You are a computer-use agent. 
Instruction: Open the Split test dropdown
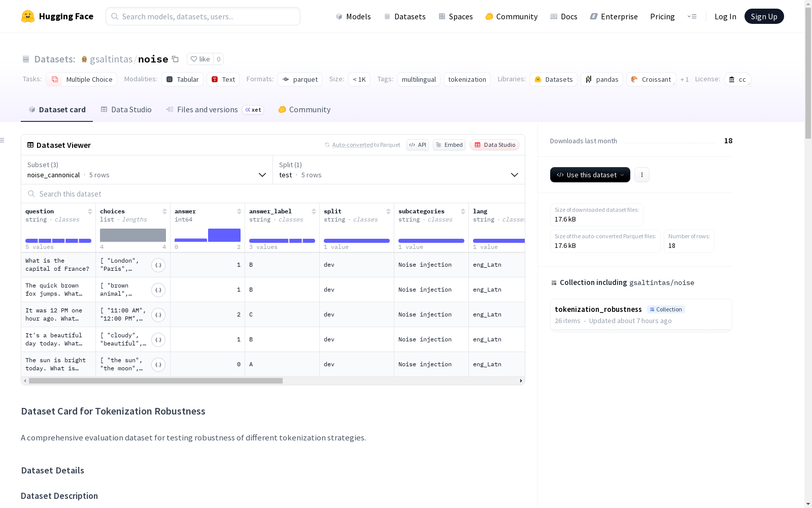coord(399,170)
